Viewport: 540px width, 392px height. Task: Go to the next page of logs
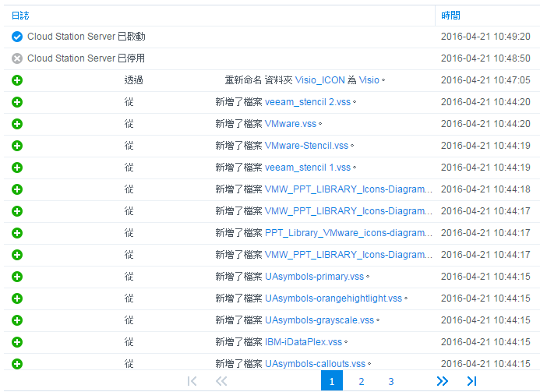[442, 381]
